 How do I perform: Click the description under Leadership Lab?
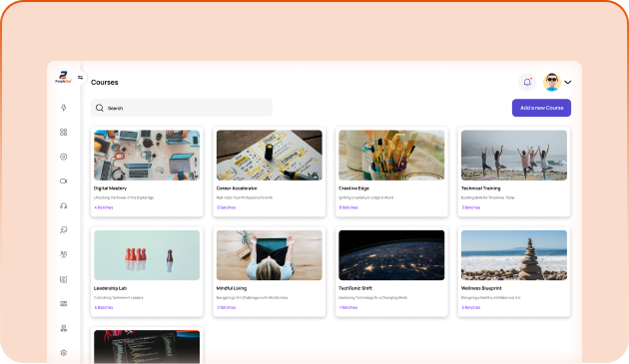point(119,298)
